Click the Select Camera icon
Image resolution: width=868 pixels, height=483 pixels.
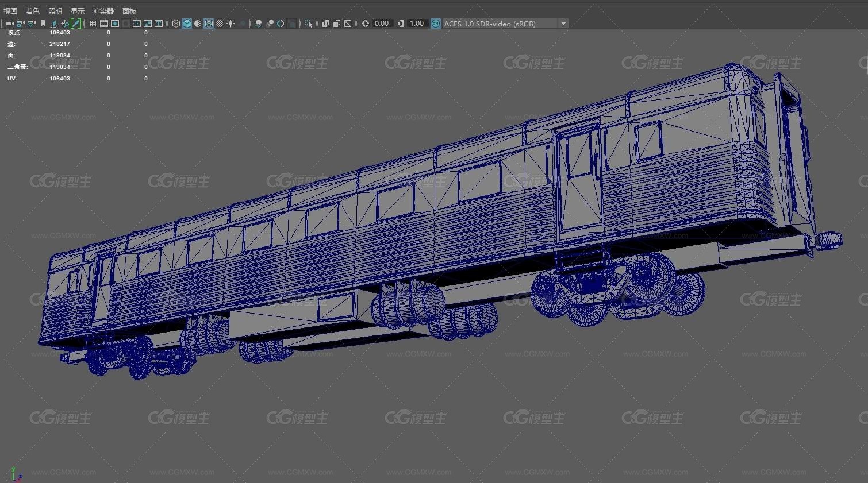click(10, 24)
